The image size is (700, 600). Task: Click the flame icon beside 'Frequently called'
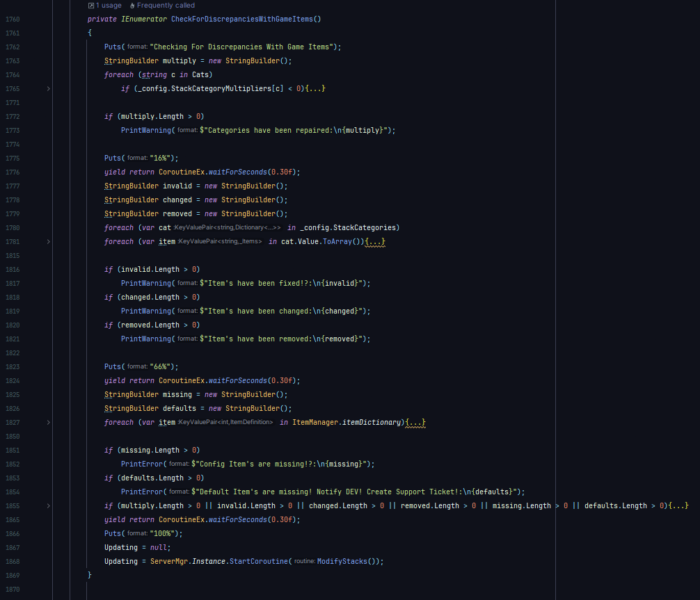pos(132,6)
